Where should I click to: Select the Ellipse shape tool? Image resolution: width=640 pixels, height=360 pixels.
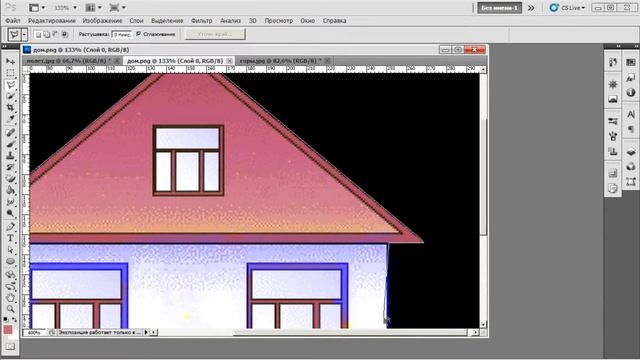[x=11, y=261]
